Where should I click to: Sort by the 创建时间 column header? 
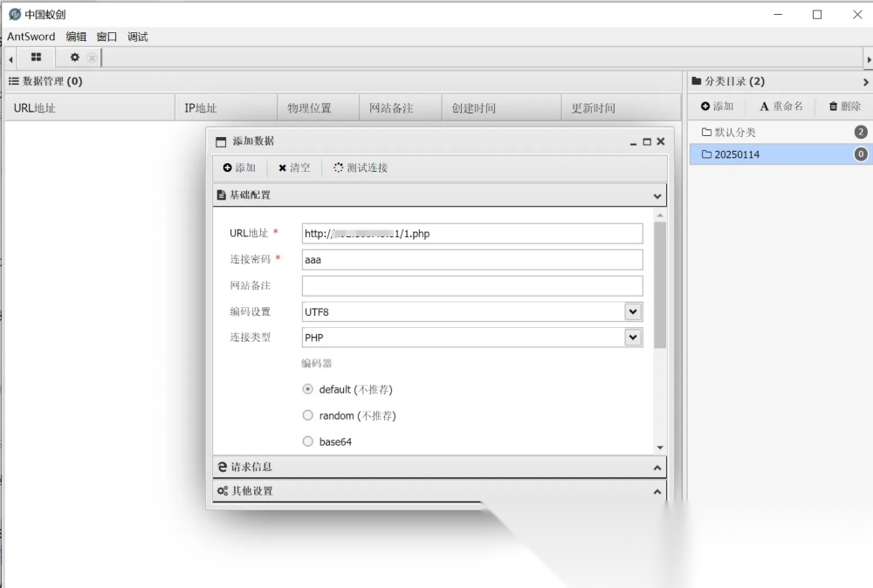click(501, 108)
